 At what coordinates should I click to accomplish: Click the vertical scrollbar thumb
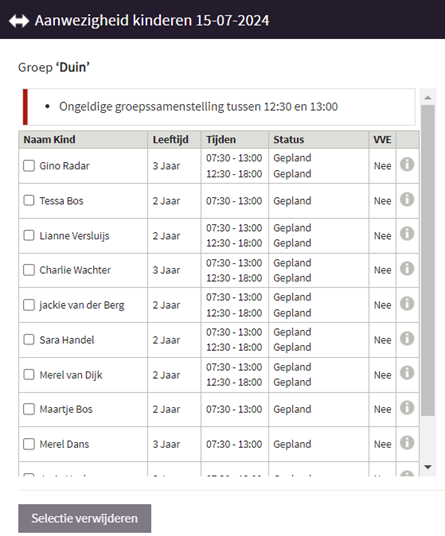[x=428, y=260]
